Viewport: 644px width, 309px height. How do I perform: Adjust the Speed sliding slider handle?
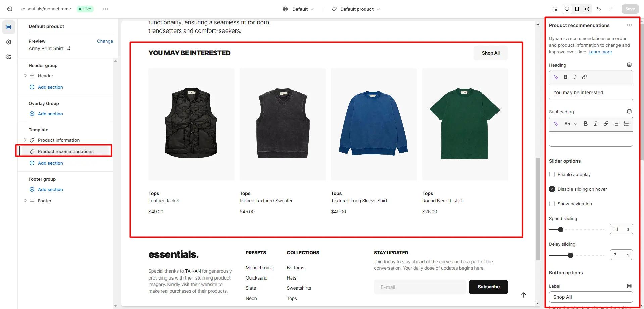click(560, 230)
